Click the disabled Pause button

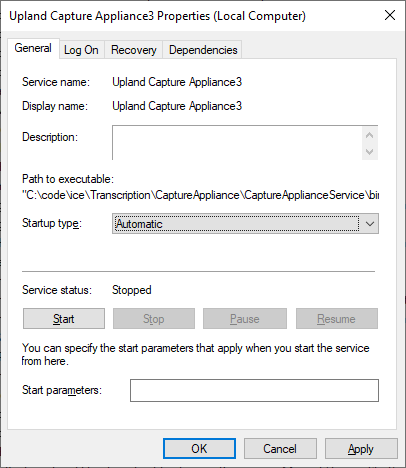245,319
